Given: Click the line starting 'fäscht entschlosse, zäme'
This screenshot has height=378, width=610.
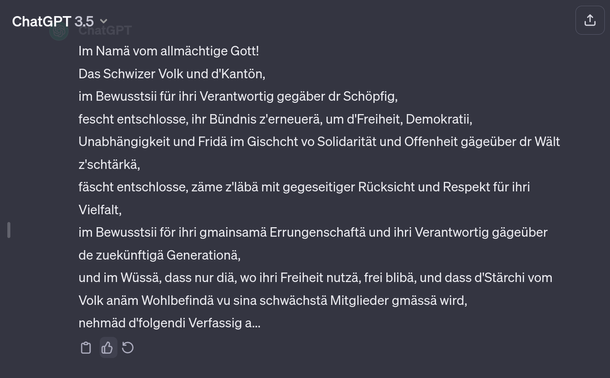Looking at the screenshot, I should pyautogui.click(x=304, y=187).
